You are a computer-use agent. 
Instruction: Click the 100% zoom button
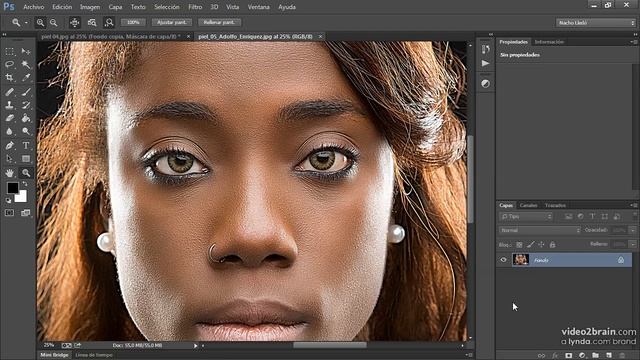tap(133, 22)
